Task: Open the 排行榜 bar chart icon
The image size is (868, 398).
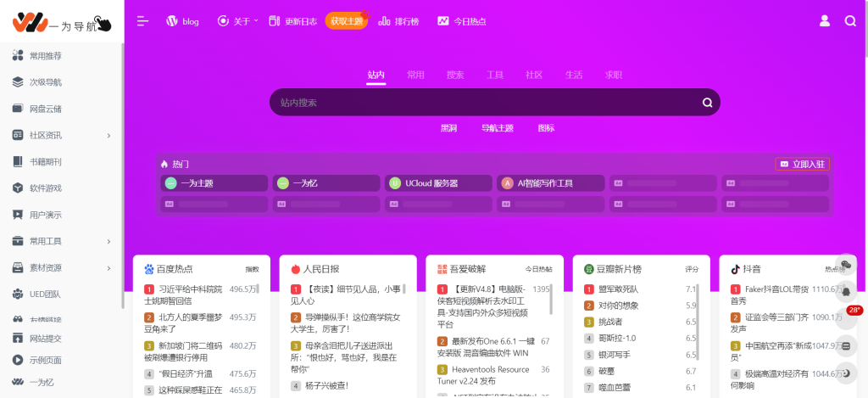Action: (384, 21)
